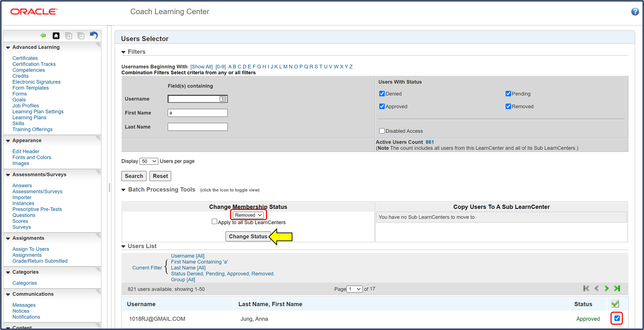Uncheck the Pending status checkbox

[508, 94]
